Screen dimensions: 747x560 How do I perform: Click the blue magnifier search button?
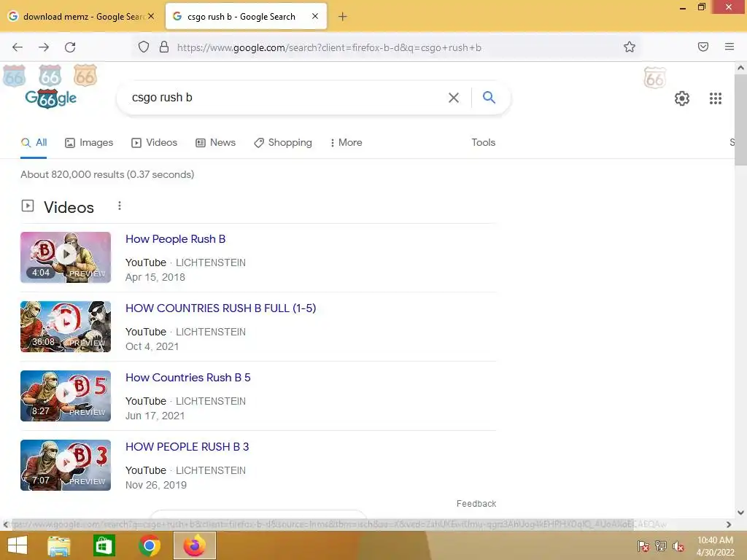489,97
